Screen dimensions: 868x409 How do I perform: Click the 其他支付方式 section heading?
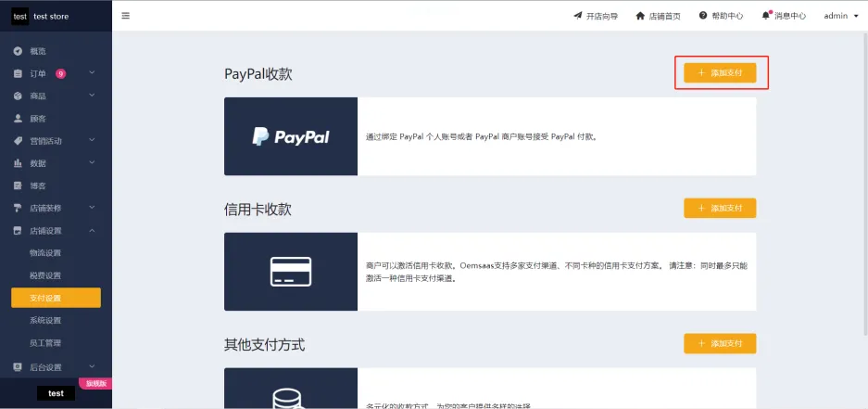point(265,345)
